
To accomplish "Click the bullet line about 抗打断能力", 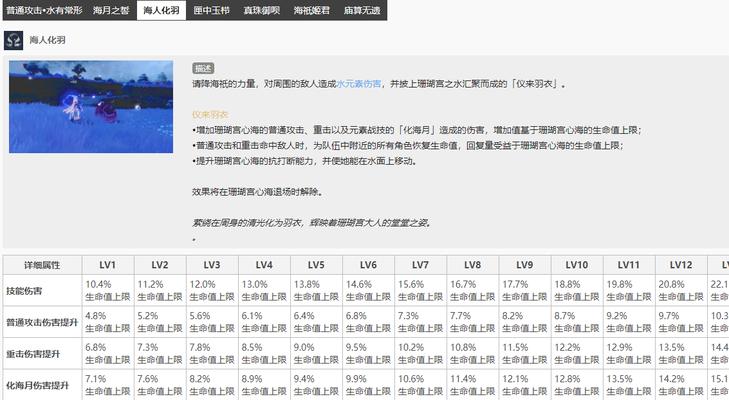I will point(305,161).
